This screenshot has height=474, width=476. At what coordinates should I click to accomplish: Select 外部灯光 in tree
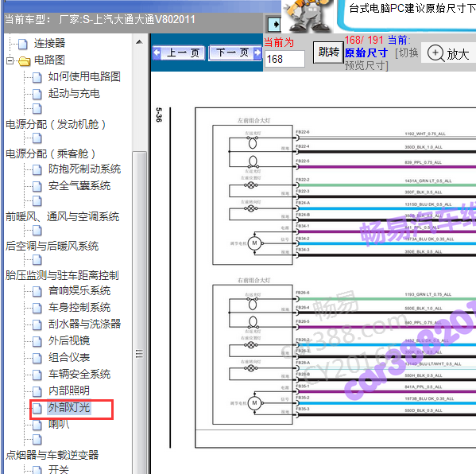69,408
